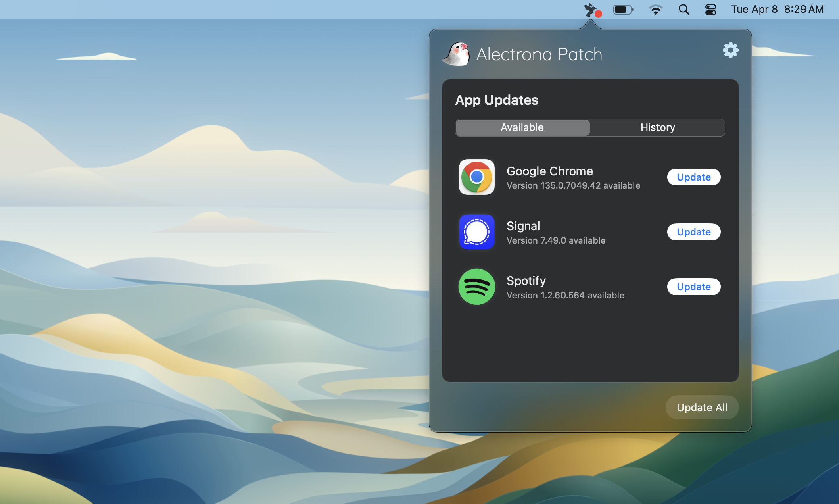
Task: Click the Signal app icon
Action: click(476, 232)
